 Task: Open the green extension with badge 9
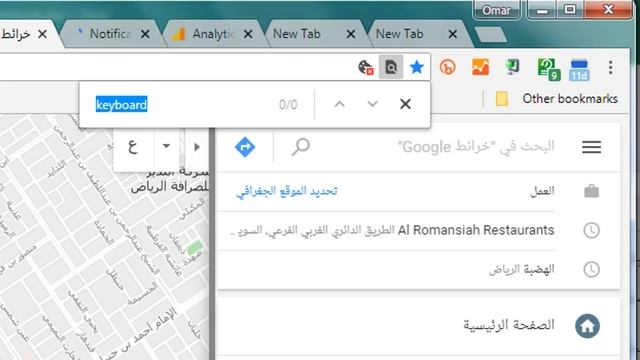(549, 69)
